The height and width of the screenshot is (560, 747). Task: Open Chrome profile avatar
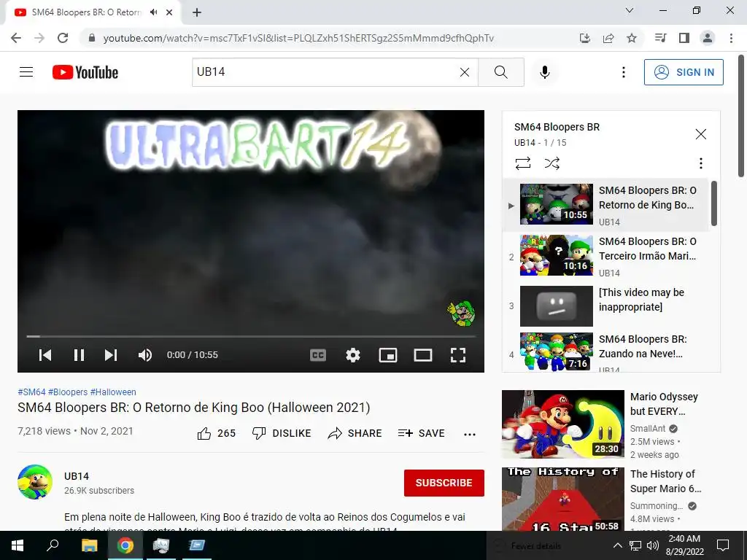(708, 38)
